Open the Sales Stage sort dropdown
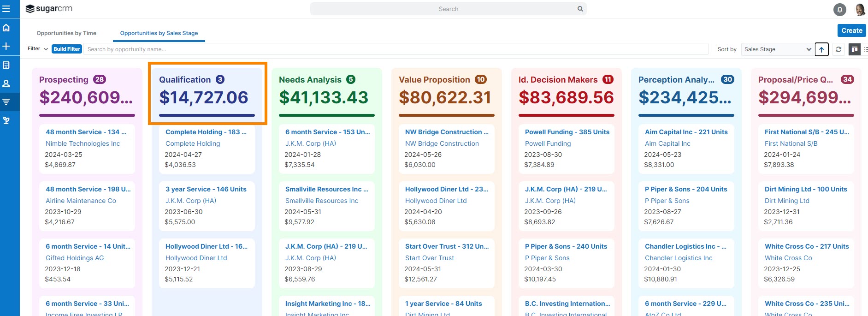The height and width of the screenshot is (316, 868). click(777, 49)
